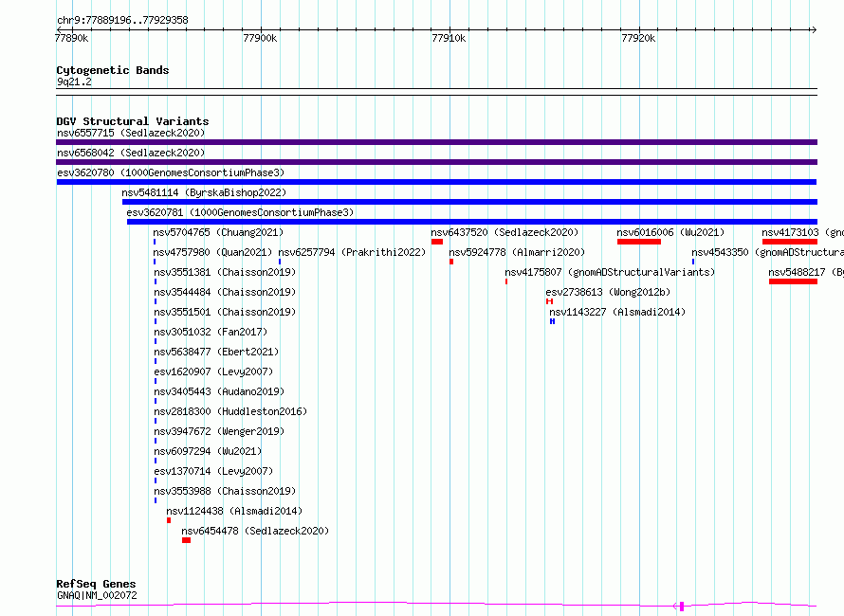Open esv3620780 (1000GenomesConsortiumPhase3) label

[171, 172]
